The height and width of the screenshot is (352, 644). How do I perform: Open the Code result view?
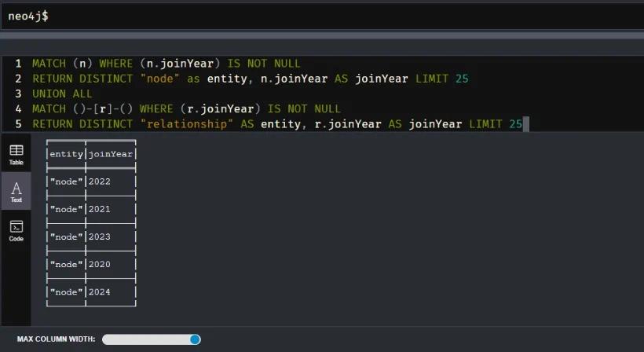point(16,230)
